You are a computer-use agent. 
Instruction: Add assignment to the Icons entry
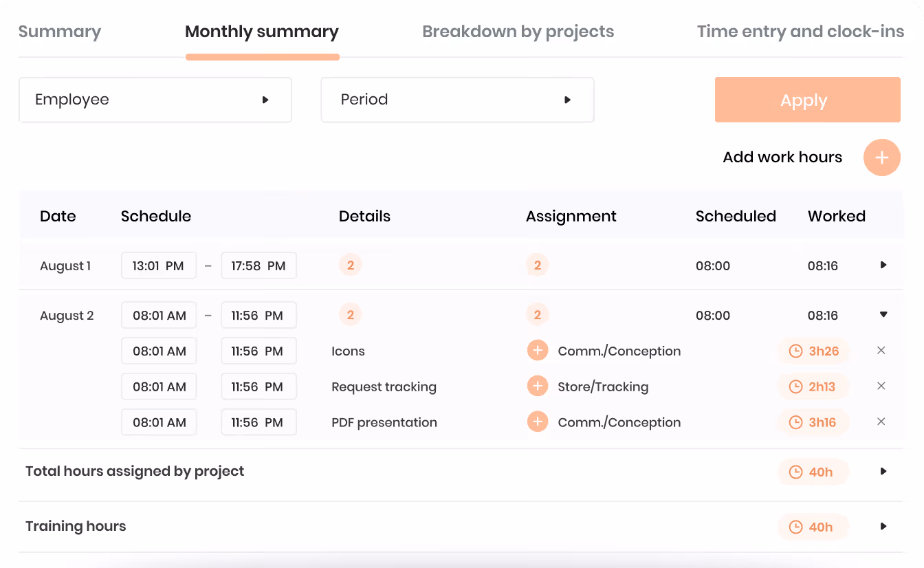(538, 351)
